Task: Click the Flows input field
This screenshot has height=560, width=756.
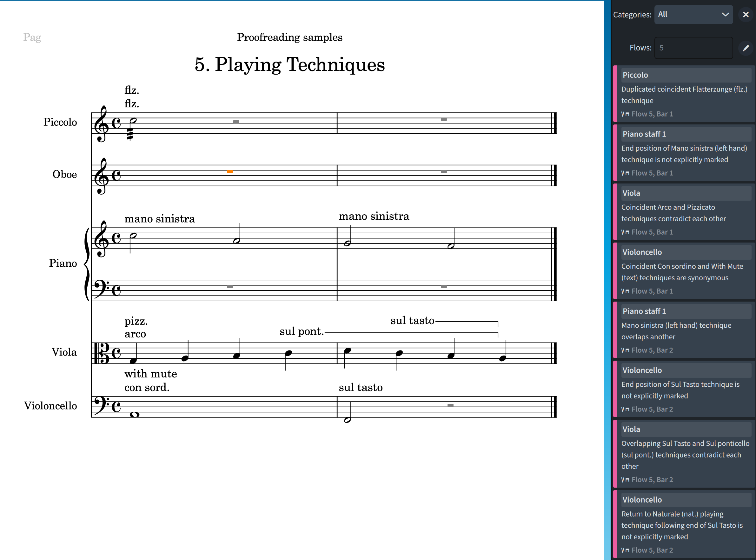Action: coord(693,48)
